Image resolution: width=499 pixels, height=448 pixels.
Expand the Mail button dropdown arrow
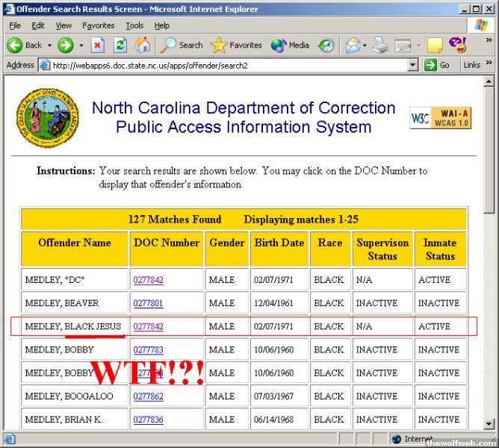click(x=365, y=45)
